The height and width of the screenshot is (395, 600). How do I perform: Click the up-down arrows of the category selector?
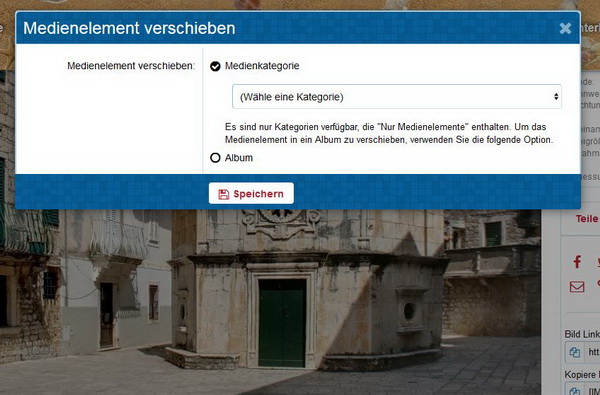tap(556, 97)
